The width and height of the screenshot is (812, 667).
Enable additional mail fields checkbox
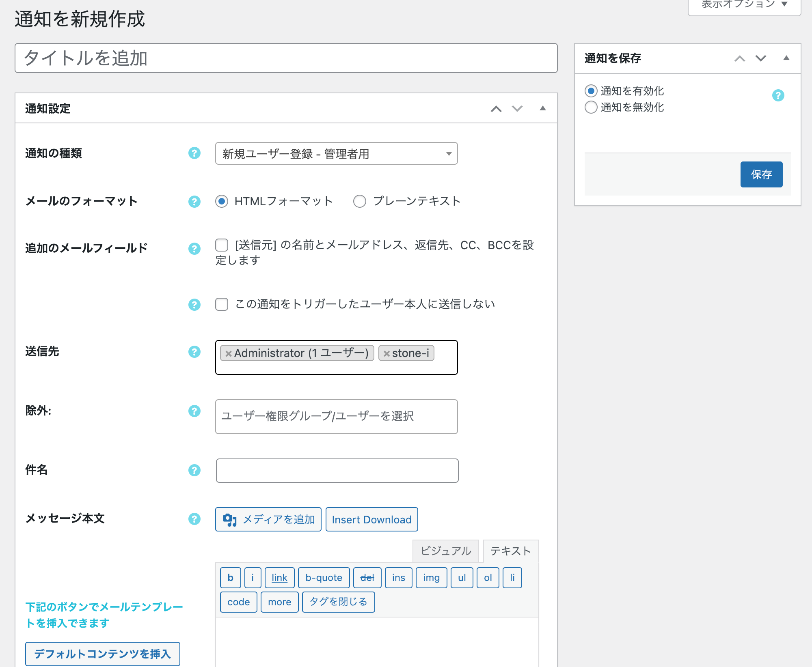222,245
